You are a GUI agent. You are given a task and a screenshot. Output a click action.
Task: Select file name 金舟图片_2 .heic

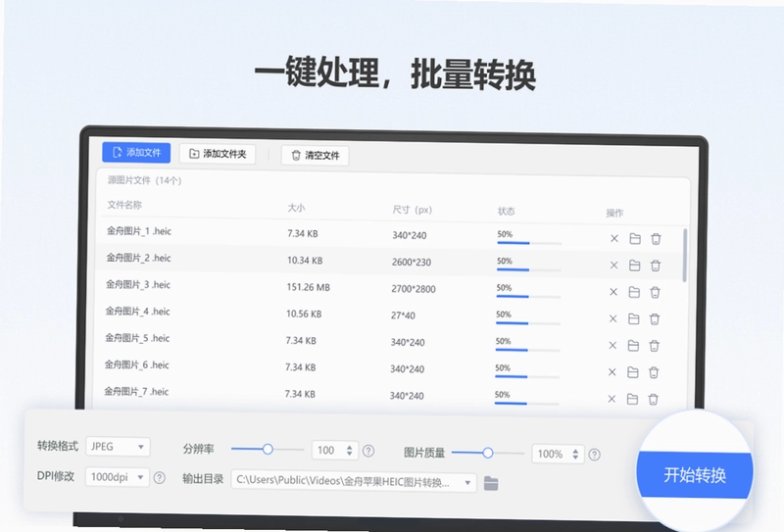pyautogui.click(x=138, y=258)
